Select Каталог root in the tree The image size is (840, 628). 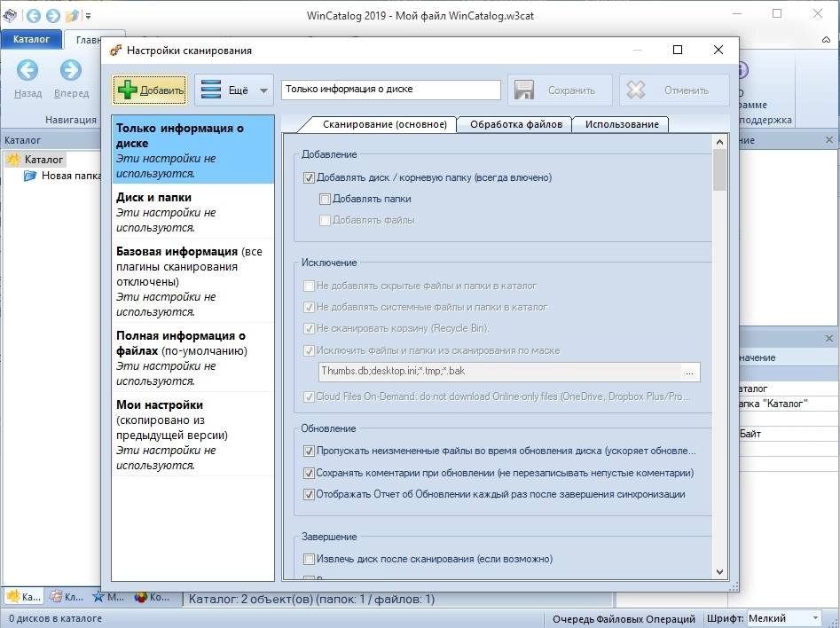pos(44,159)
